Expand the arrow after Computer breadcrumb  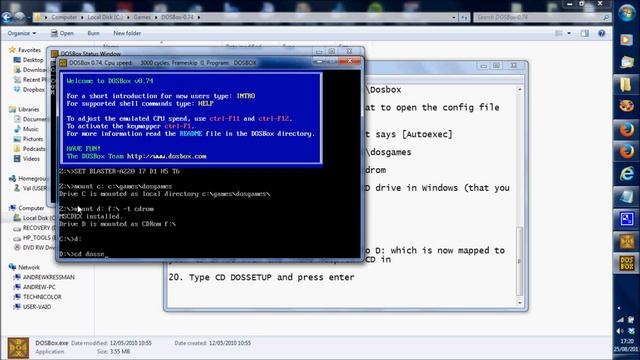click(82, 17)
